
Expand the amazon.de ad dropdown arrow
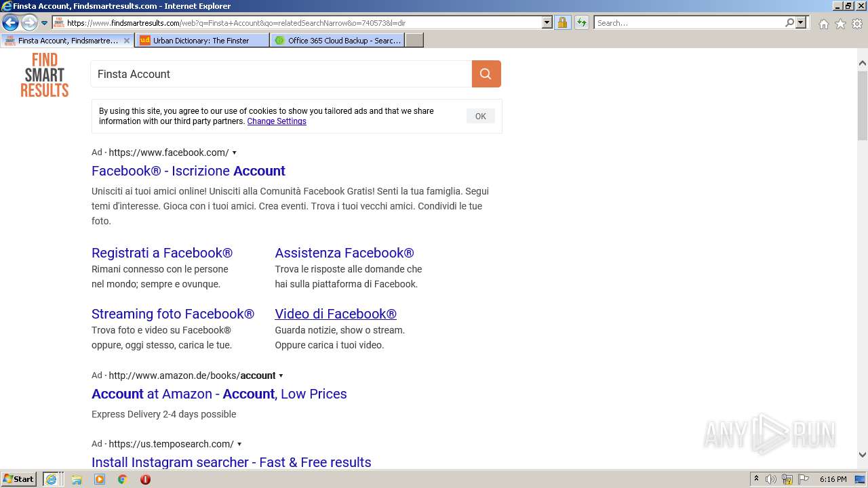[x=281, y=375]
